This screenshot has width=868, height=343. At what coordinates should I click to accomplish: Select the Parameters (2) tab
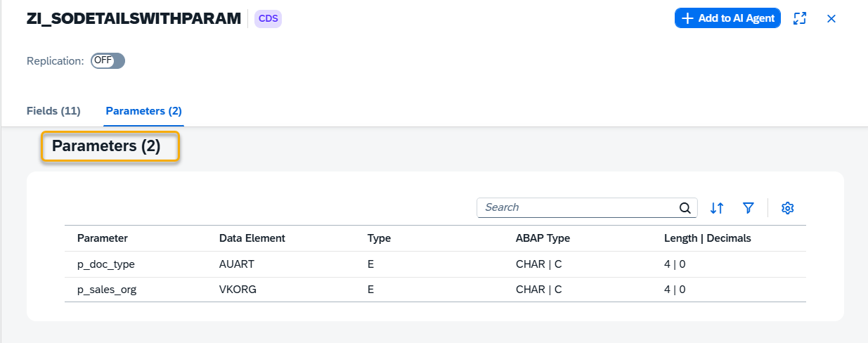click(x=143, y=111)
